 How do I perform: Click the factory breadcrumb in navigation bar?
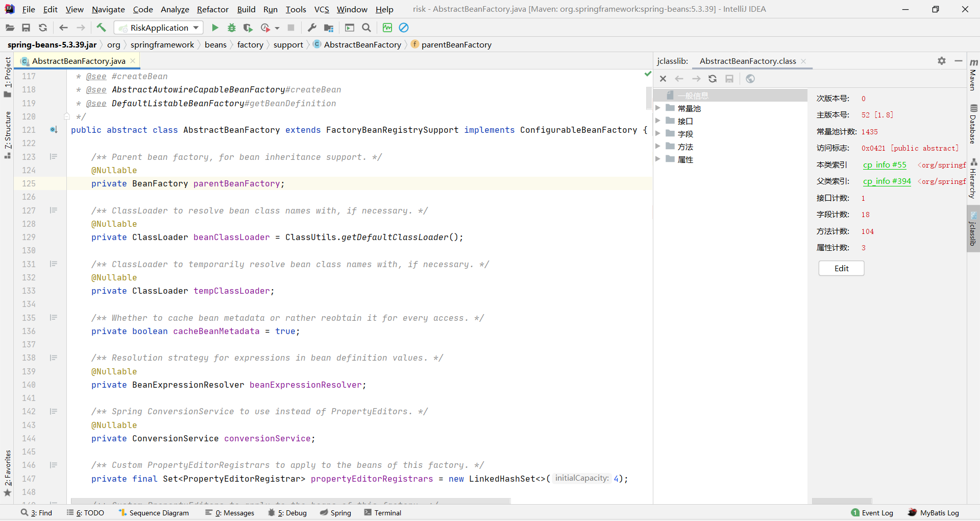point(250,45)
